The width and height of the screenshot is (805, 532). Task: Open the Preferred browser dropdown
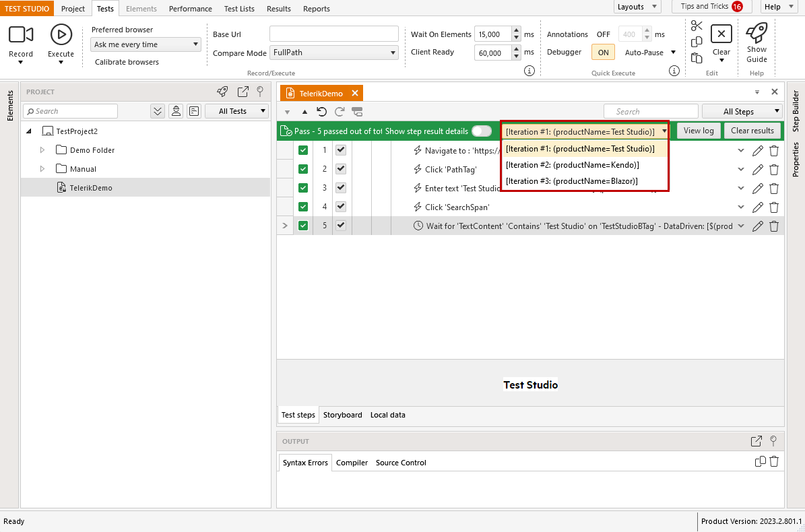pos(146,44)
